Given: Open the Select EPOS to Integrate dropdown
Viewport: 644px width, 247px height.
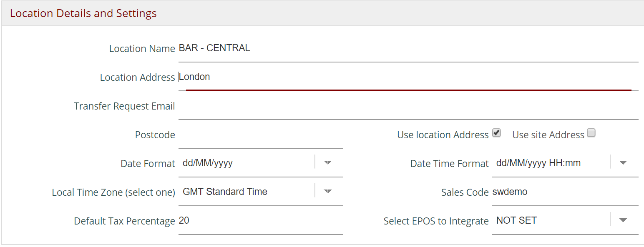Looking at the screenshot, I should click(623, 220).
